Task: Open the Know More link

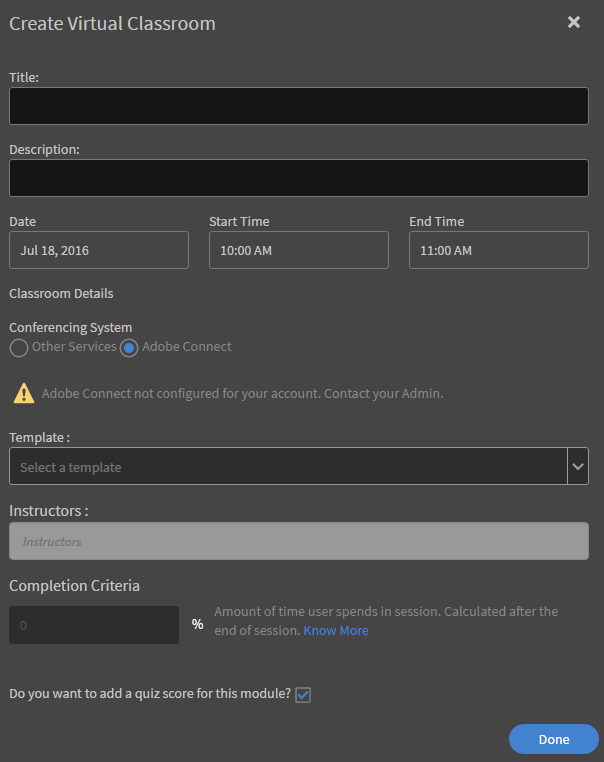Action: tap(336, 631)
